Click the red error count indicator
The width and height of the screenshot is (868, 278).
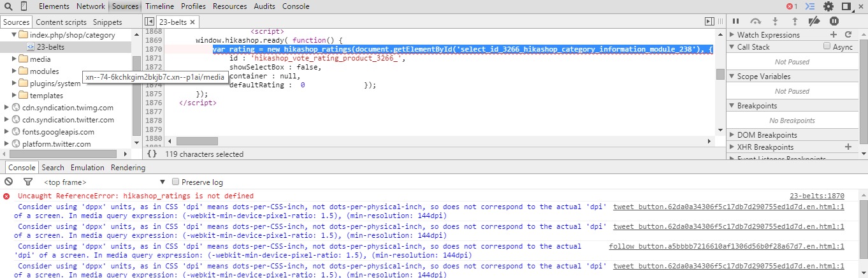[792, 6]
